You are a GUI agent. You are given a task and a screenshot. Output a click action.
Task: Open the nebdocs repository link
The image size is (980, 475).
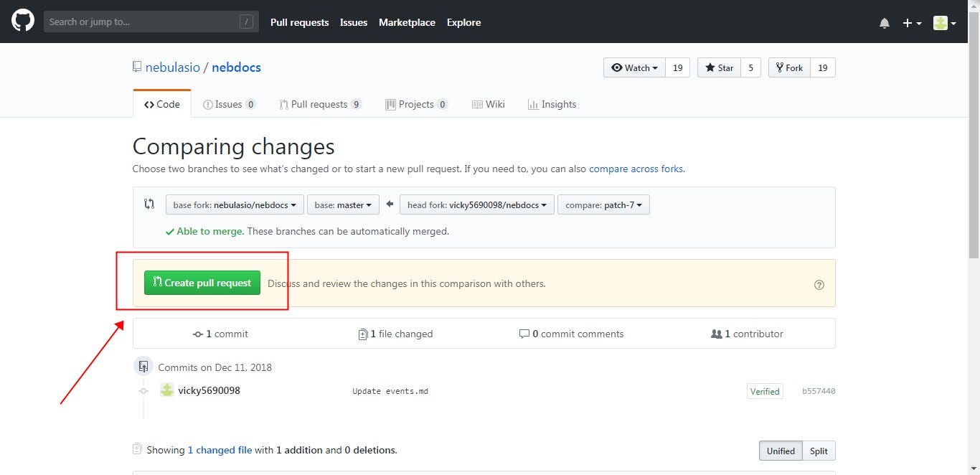pos(236,67)
